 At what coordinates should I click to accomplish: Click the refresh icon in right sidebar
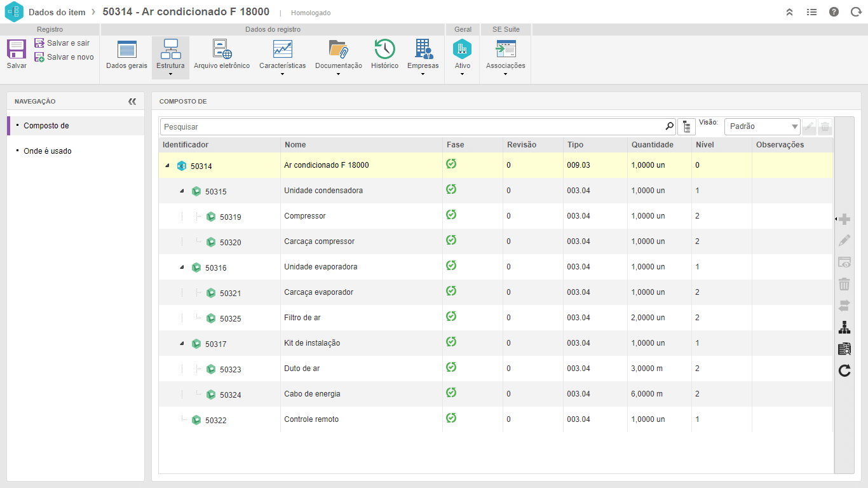click(x=844, y=370)
